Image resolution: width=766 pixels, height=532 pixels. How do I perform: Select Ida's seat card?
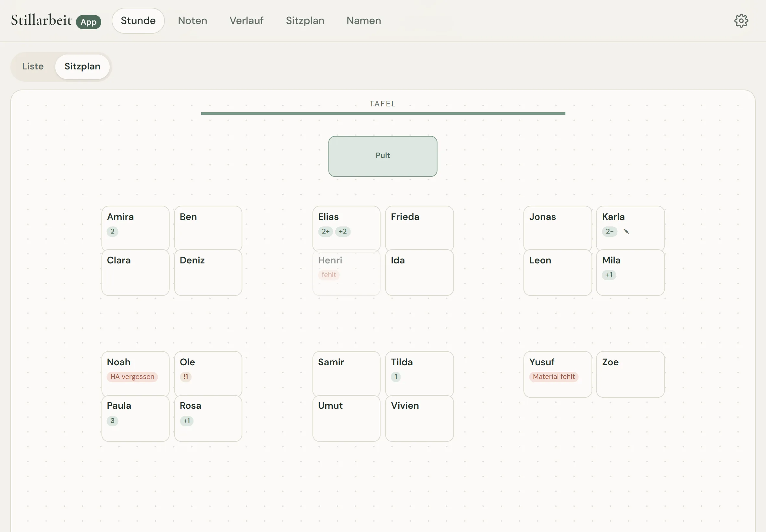pyautogui.click(x=419, y=272)
